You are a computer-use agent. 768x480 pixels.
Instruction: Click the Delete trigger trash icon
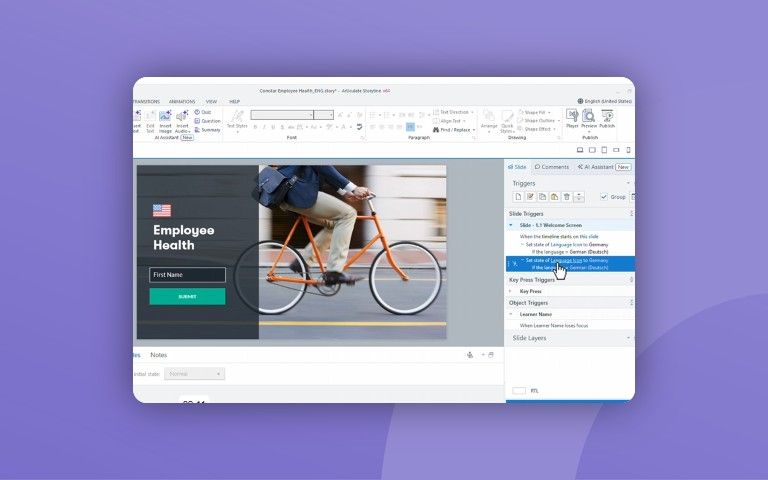pos(567,197)
